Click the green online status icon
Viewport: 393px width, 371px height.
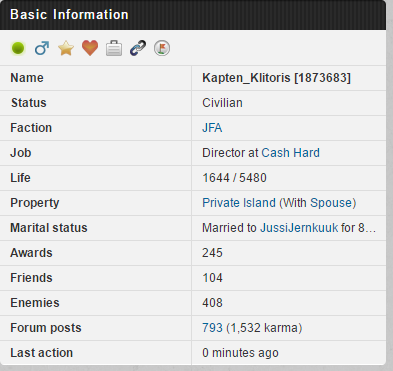pyautogui.click(x=18, y=48)
